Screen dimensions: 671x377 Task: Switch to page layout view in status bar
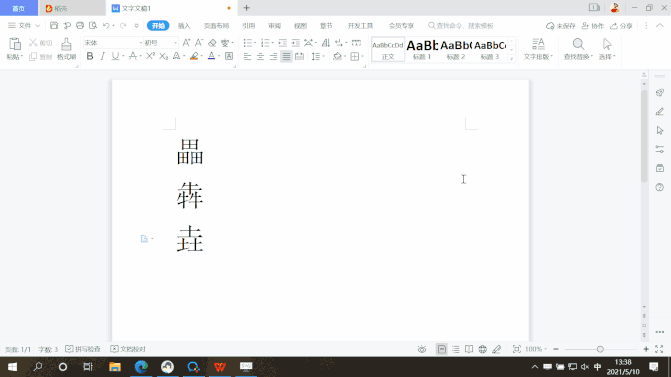(442, 349)
